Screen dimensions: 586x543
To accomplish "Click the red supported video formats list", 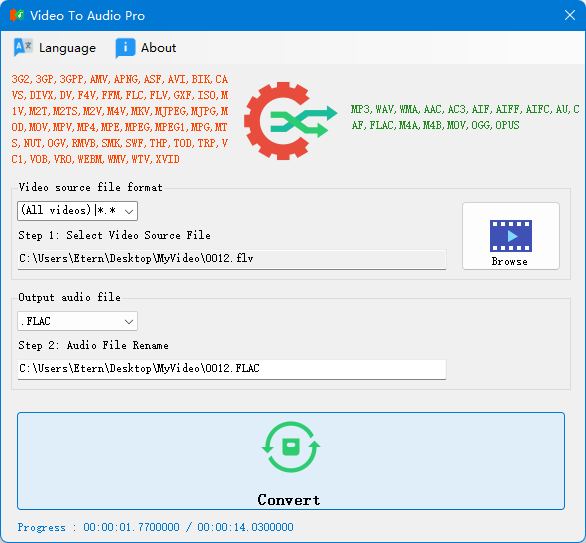I will (120, 119).
